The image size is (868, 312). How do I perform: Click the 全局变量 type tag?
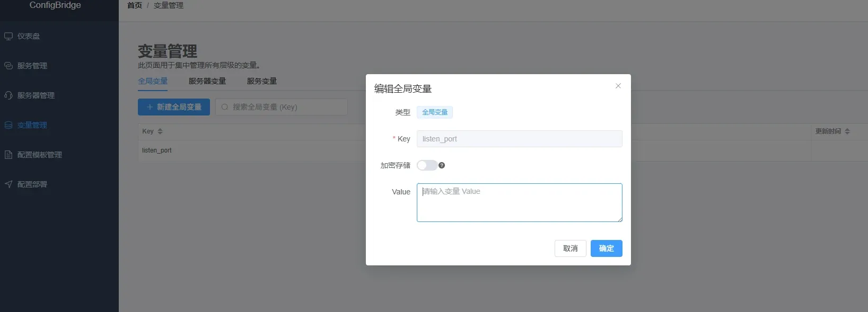435,112
